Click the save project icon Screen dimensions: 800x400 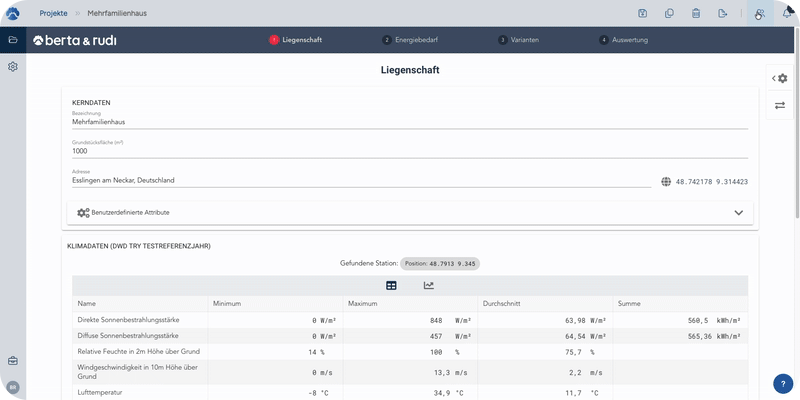point(643,13)
